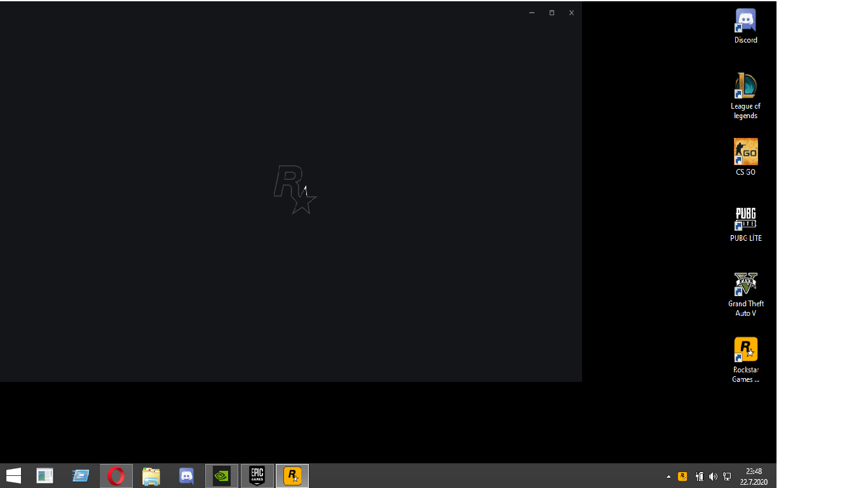Switch to Discord on the taskbar
The image size is (868, 488).
pos(186,475)
